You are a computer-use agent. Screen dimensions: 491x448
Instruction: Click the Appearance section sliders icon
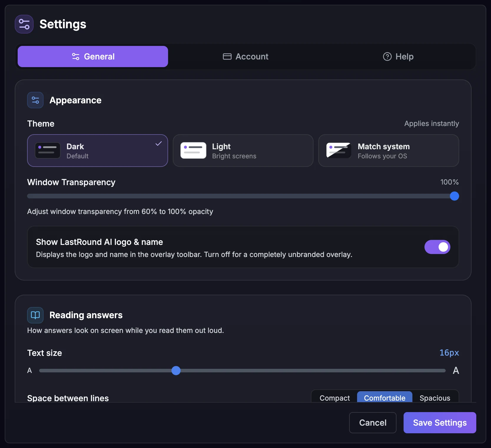35,100
